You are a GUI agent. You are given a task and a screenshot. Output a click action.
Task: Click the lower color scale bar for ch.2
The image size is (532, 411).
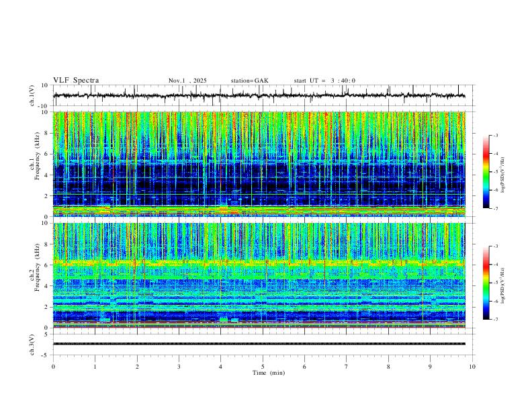point(486,283)
